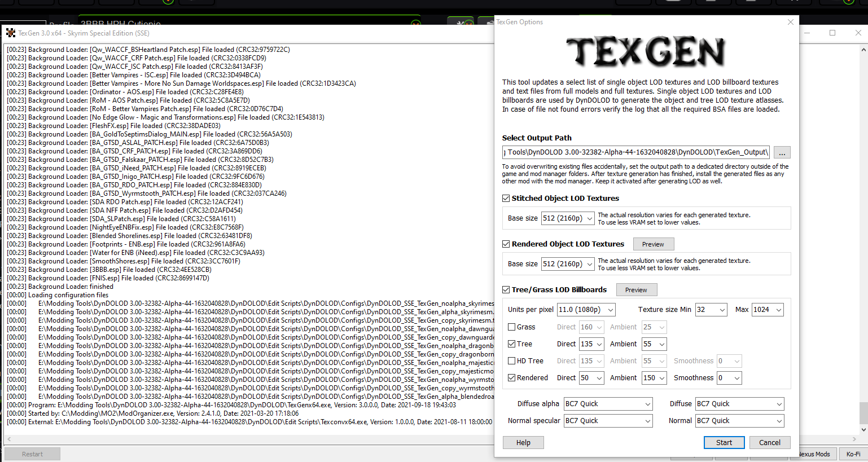Click Preview for Rendered Object LOD Textures
This screenshot has height=462, width=868.
coord(654,244)
